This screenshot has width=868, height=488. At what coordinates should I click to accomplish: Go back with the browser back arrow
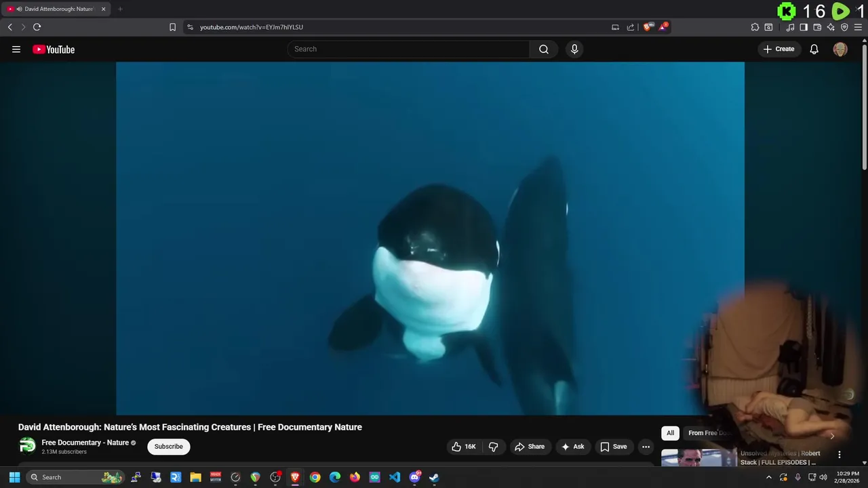tap(9, 27)
